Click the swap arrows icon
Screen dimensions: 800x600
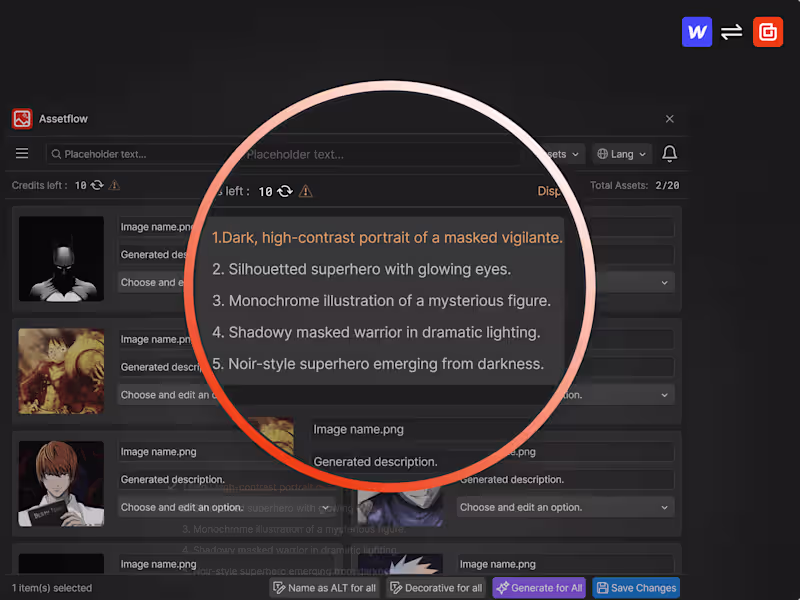pyautogui.click(x=732, y=32)
